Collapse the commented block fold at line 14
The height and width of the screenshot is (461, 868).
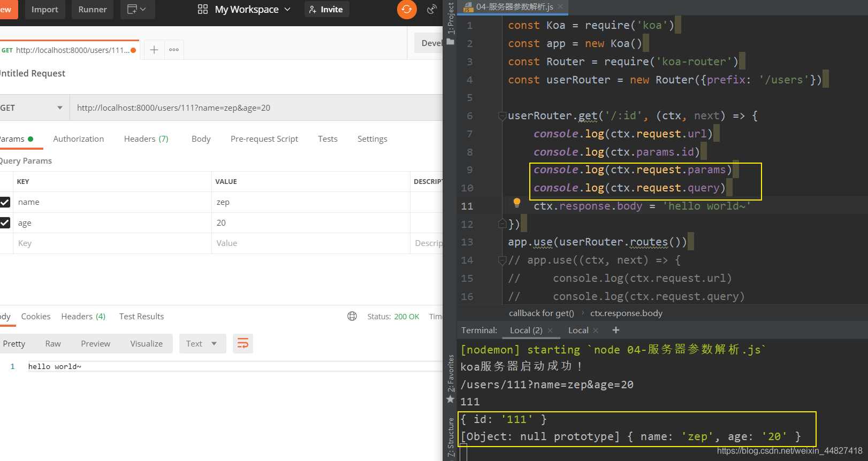click(502, 260)
